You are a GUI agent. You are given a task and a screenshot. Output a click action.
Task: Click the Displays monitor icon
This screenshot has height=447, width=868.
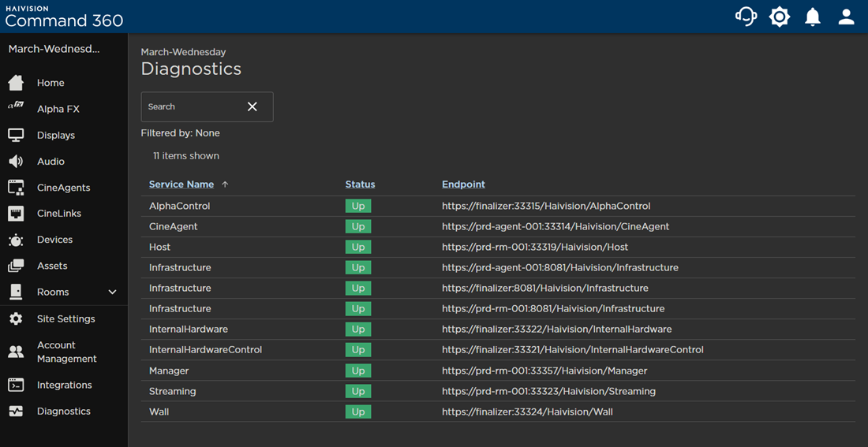16,135
